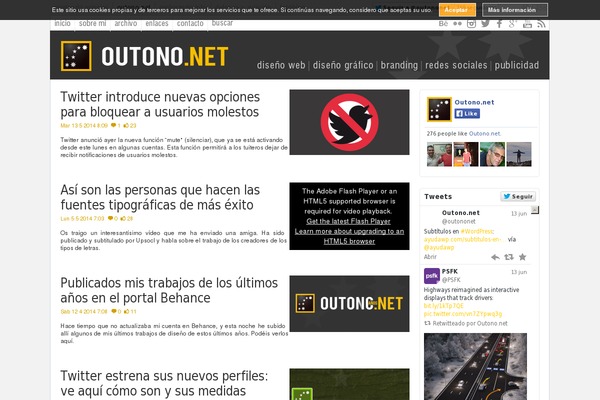Click #WordPress hashtag in tweet

[477, 232]
